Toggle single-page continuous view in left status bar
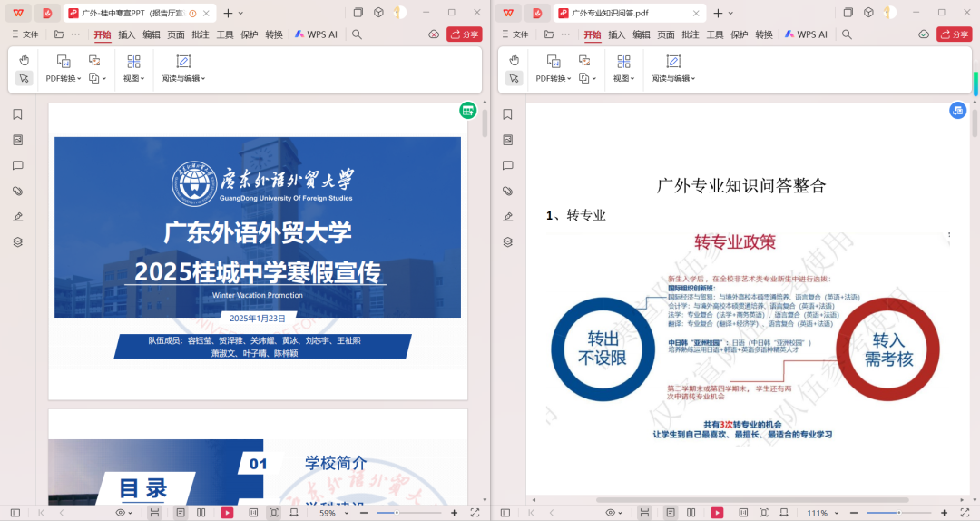This screenshot has width=980, height=521. pyautogui.click(x=181, y=513)
